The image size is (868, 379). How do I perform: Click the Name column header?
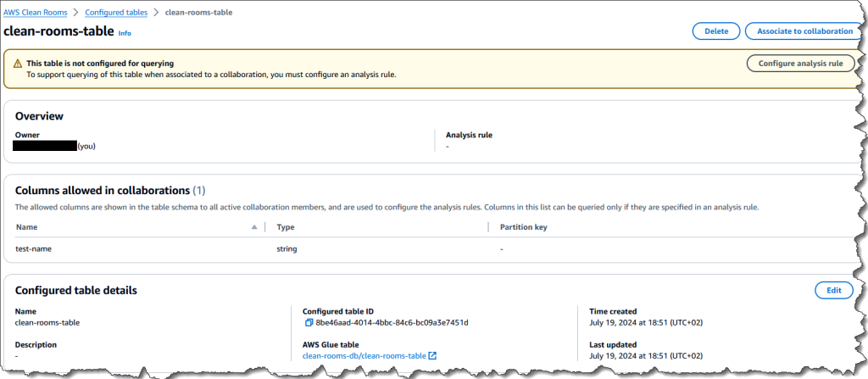[x=26, y=227]
